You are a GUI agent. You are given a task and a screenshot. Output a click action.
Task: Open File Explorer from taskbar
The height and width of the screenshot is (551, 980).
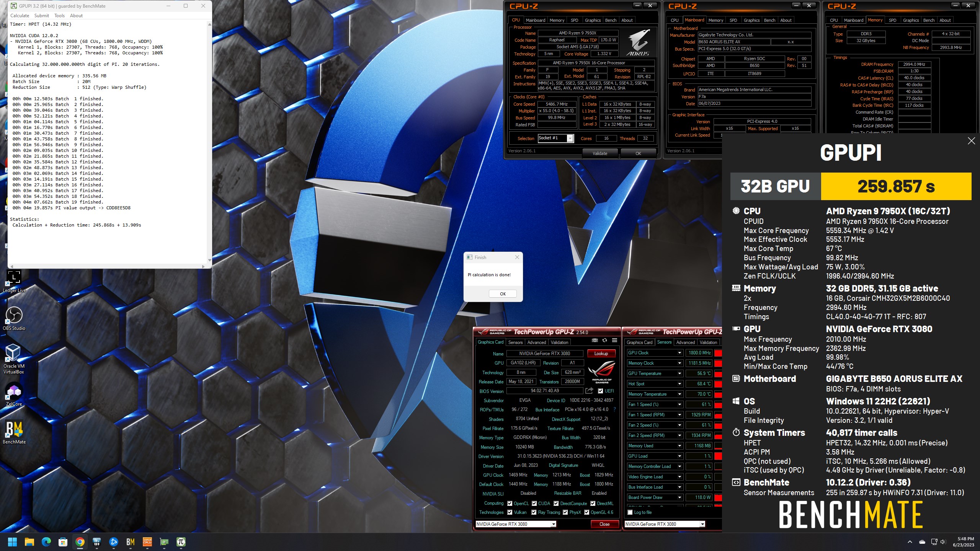pos(29,542)
